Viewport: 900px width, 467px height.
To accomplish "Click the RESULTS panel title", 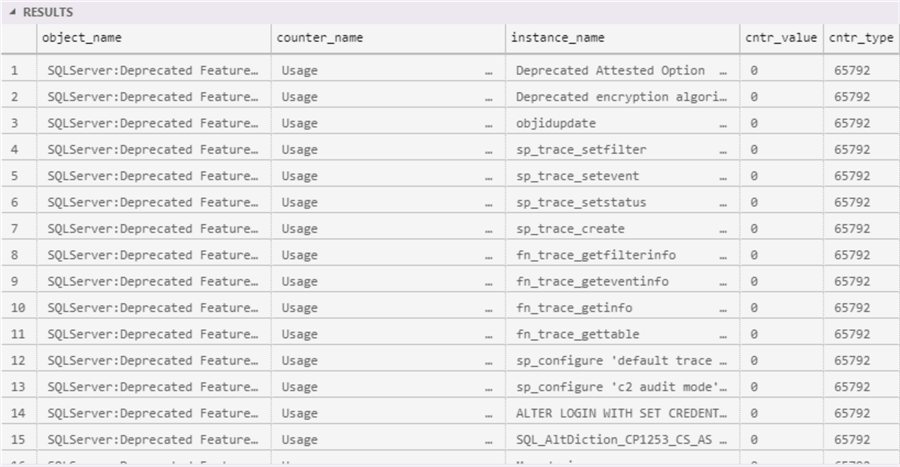I will pos(48,12).
